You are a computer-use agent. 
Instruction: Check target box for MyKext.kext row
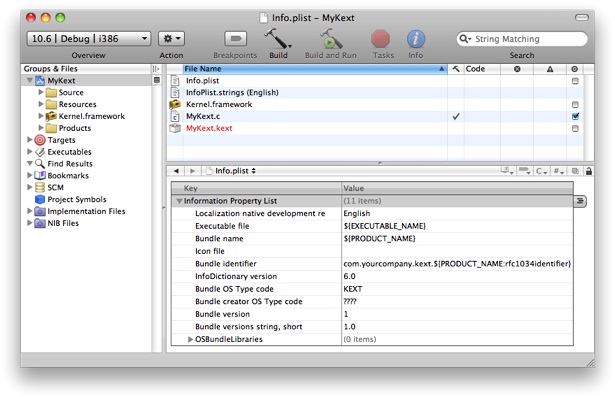(575, 129)
